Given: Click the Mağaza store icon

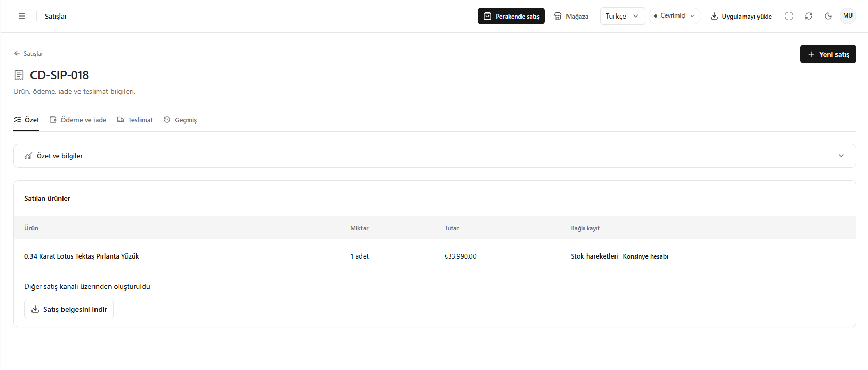Looking at the screenshot, I should click(x=558, y=16).
